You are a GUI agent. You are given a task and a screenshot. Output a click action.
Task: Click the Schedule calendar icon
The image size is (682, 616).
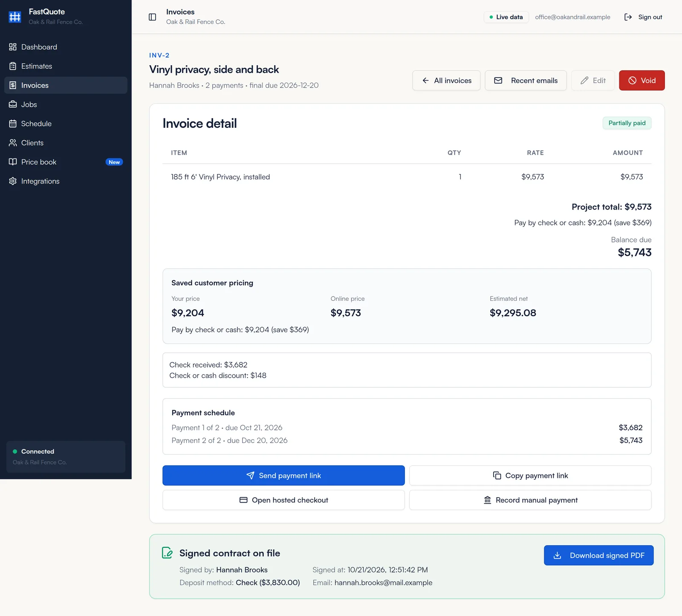pyautogui.click(x=13, y=124)
